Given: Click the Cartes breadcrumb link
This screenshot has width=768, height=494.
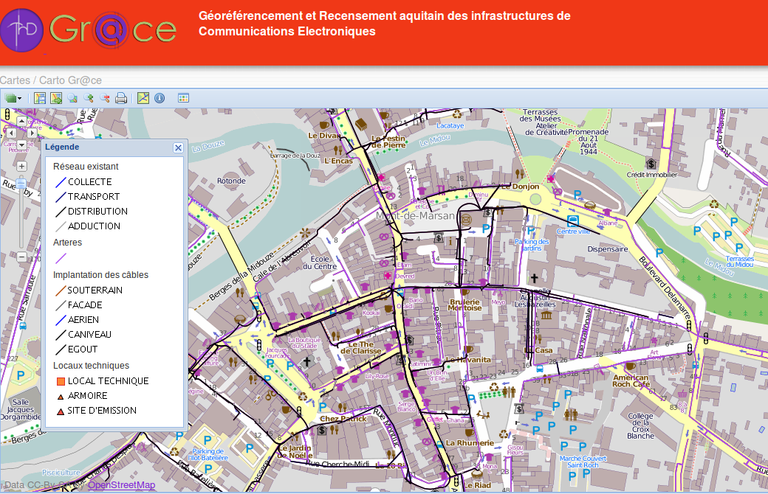Looking at the screenshot, I should click(x=14, y=80).
